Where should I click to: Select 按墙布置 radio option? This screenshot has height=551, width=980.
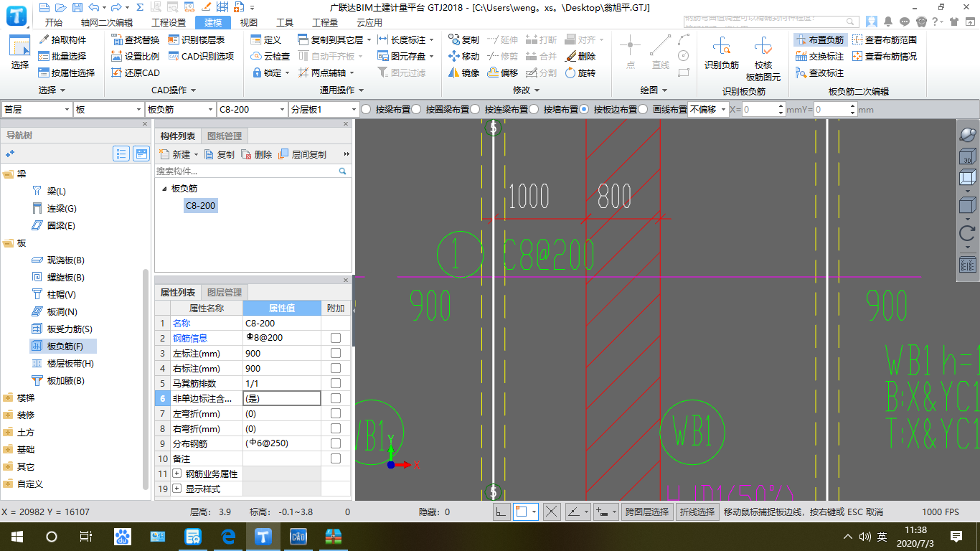534,109
